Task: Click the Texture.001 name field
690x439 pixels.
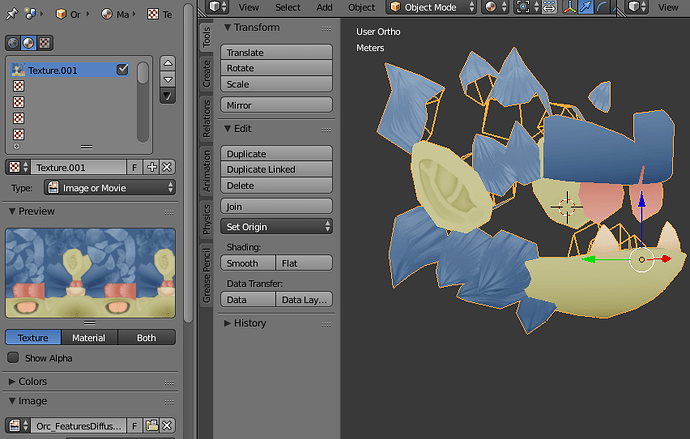Action: point(78,167)
